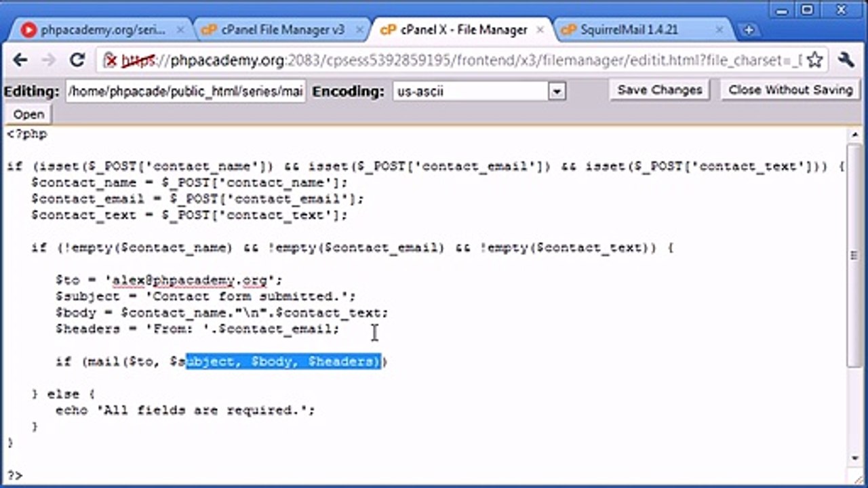Click the browser forward arrow

point(49,60)
